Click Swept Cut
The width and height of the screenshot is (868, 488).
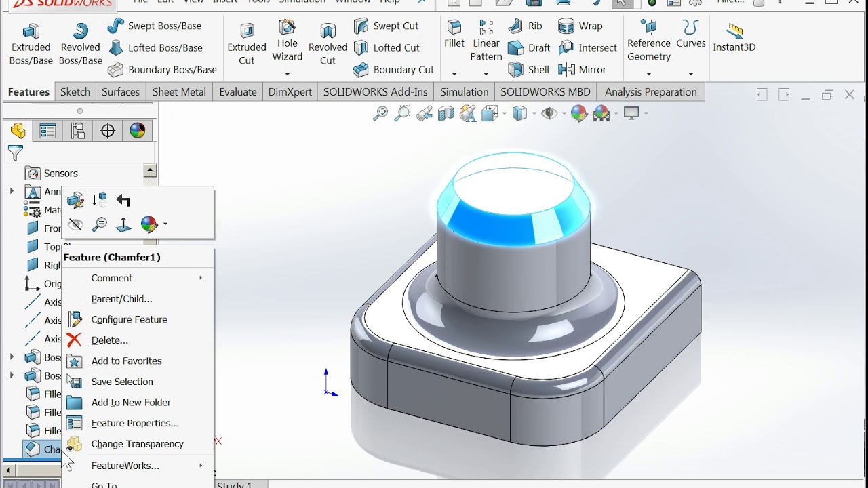[x=386, y=26]
